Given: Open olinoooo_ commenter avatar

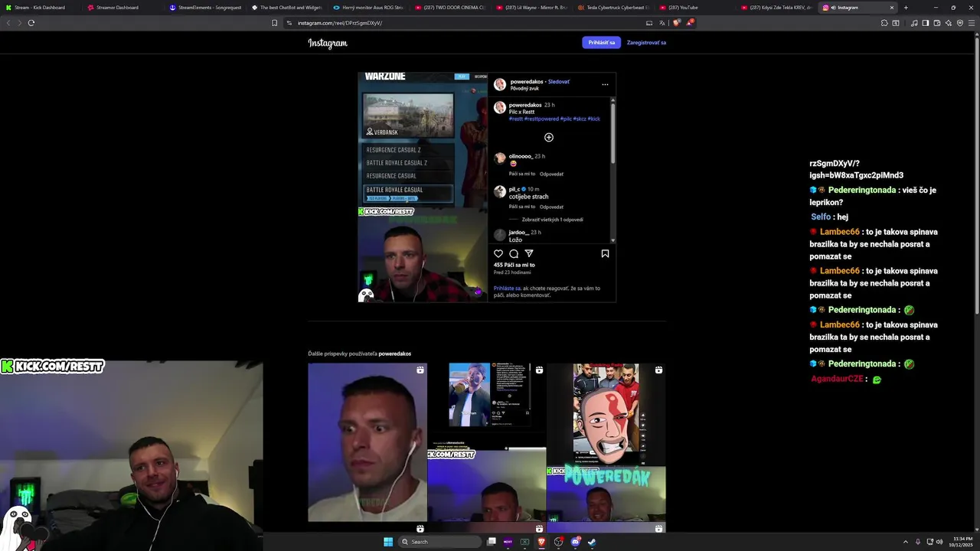Looking at the screenshot, I should (x=500, y=158).
